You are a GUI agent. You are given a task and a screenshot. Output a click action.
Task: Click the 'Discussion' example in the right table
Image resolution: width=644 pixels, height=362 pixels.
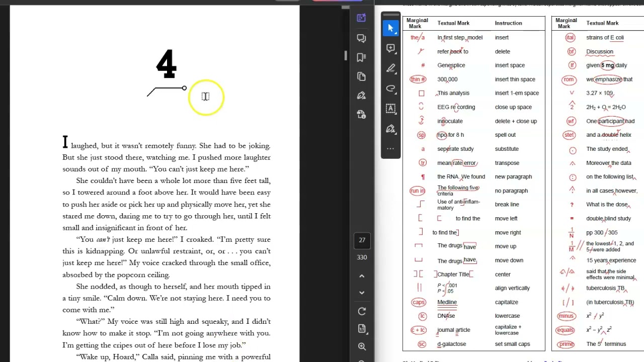pos(600,52)
